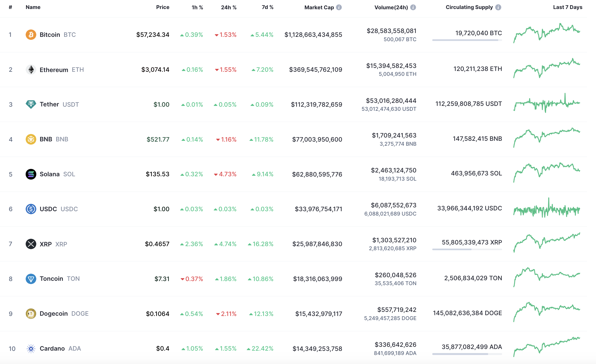Click the XRP circulating supply progress bar
Image resolution: width=596 pixels, height=364 pixels.
467,249
